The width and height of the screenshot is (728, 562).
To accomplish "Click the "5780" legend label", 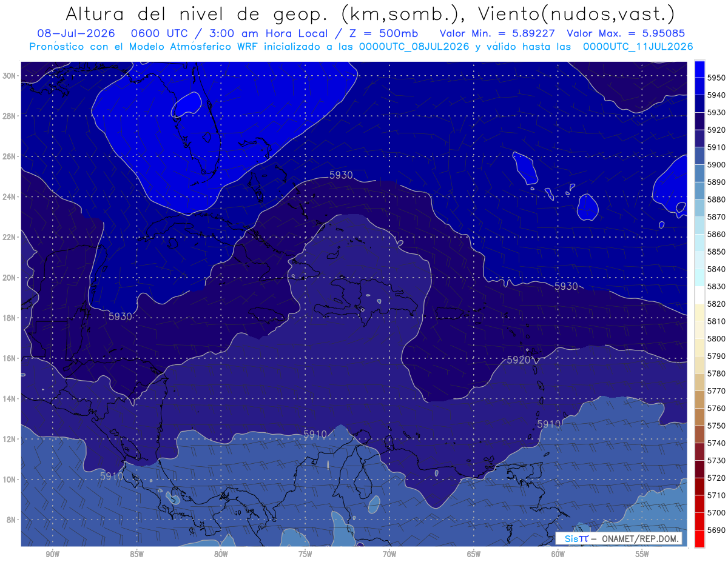I will pyautogui.click(x=716, y=373).
